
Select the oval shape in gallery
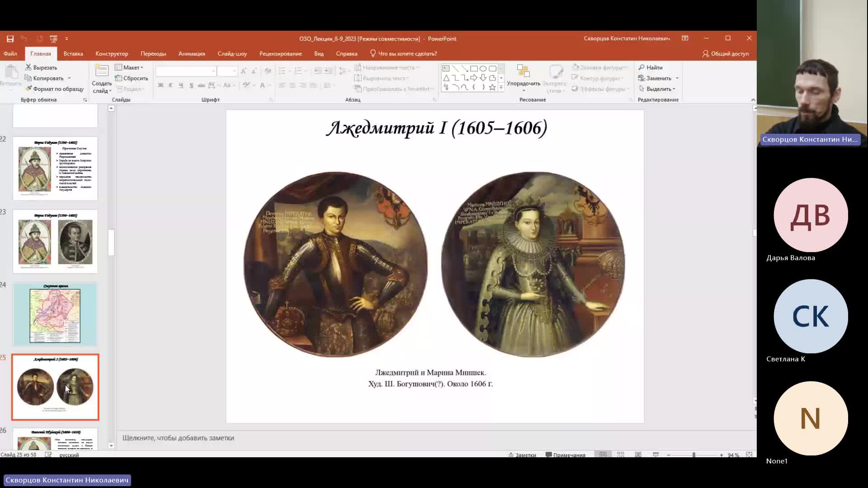click(x=483, y=69)
